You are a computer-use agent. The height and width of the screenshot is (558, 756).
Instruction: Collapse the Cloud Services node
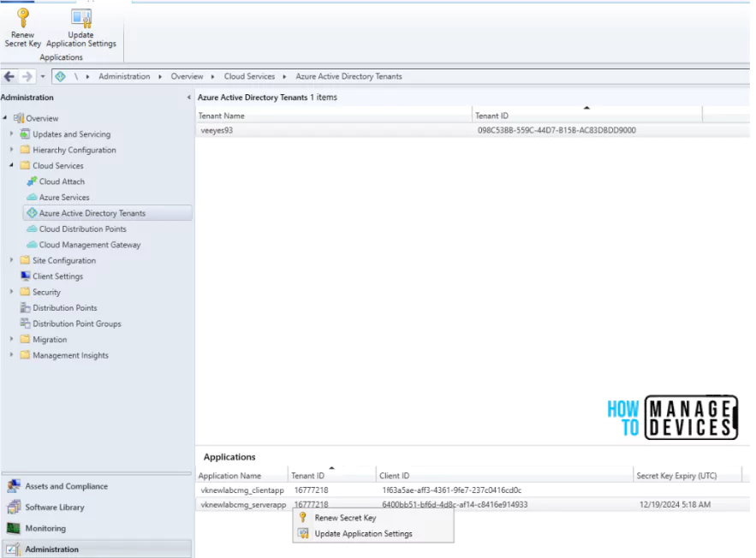coord(12,165)
